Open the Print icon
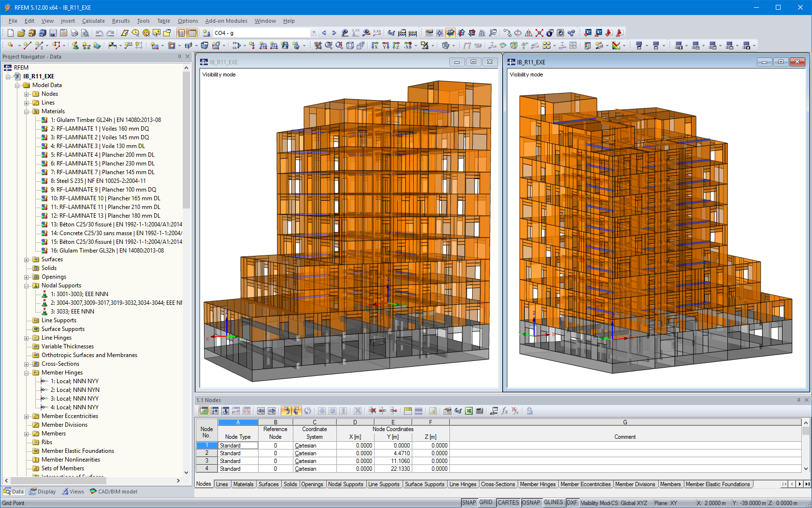 73,32
